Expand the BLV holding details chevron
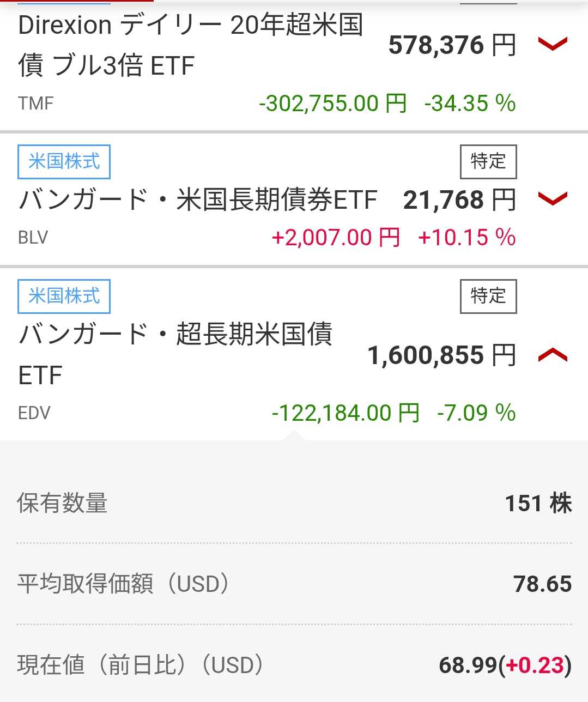 (553, 199)
